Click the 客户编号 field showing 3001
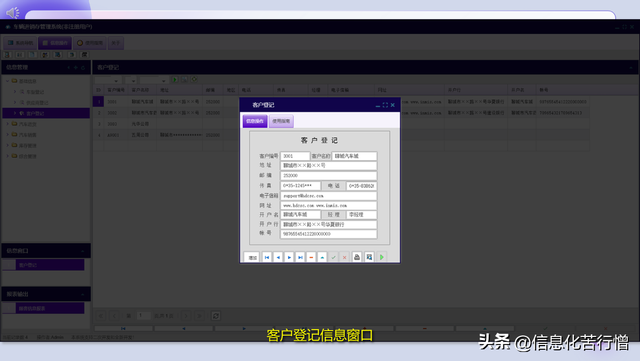The height and width of the screenshot is (361, 640). point(295,156)
